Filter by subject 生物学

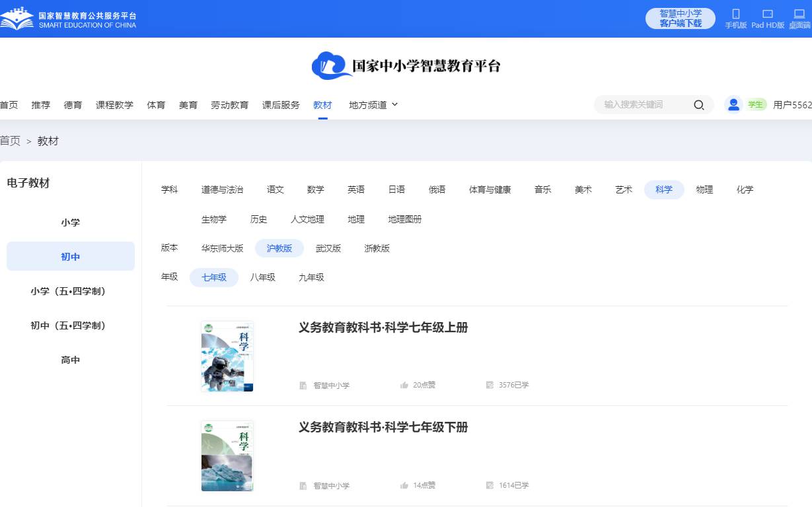pos(214,219)
